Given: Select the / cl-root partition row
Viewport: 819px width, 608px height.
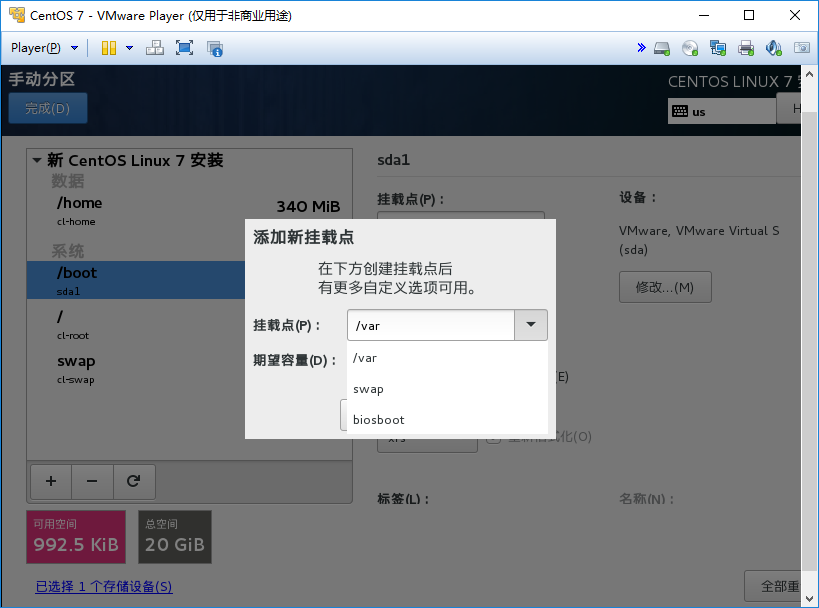Looking at the screenshot, I should pyautogui.click(x=136, y=324).
